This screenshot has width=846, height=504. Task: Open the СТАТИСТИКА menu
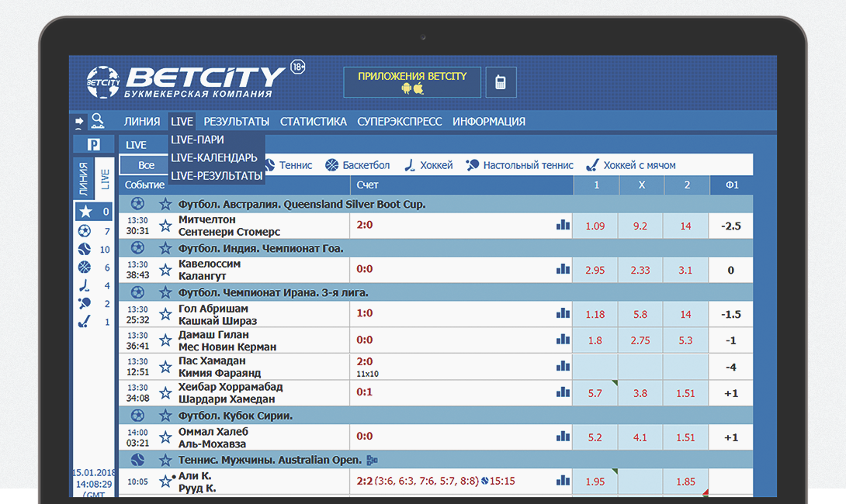pyautogui.click(x=313, y=122)
